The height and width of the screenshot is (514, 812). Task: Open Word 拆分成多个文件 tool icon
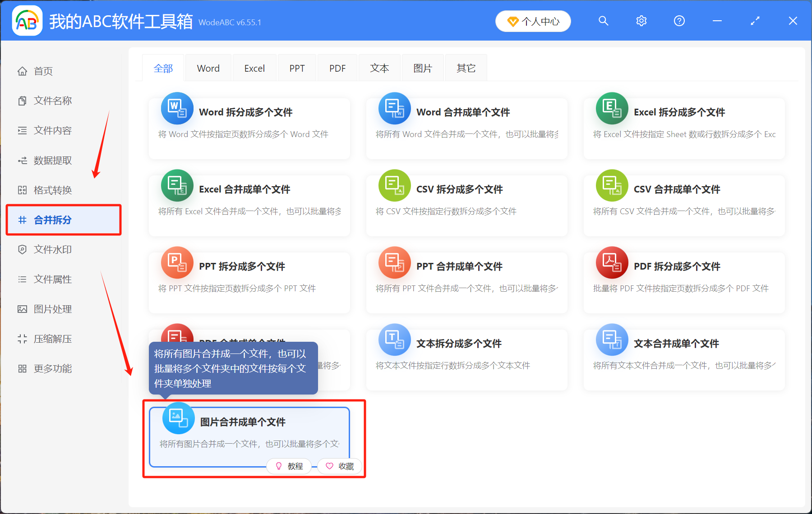(177, 108)
